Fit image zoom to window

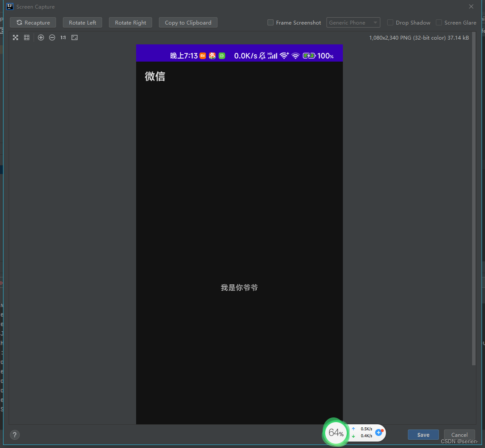point(75,37)
